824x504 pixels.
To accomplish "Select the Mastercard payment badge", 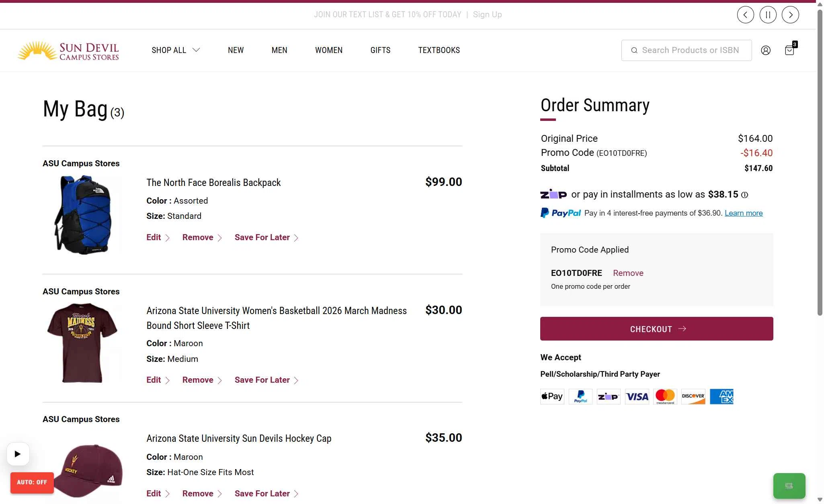I will click(665, 396).
